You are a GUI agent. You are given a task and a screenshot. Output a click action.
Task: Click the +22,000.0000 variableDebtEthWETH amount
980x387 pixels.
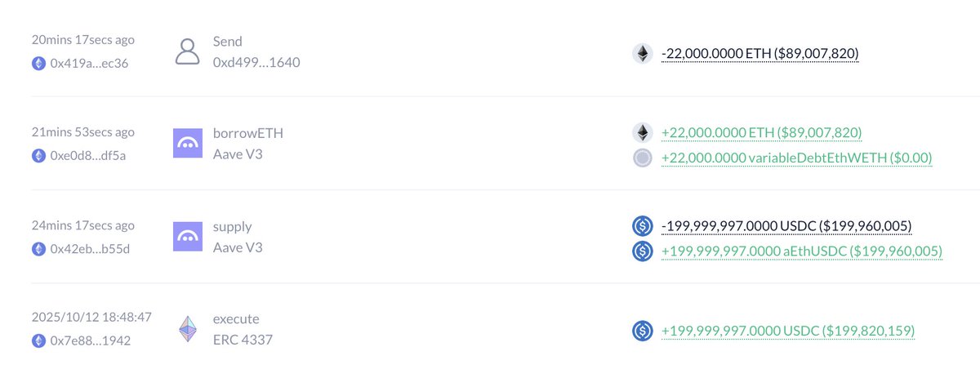tap(796, 158)
